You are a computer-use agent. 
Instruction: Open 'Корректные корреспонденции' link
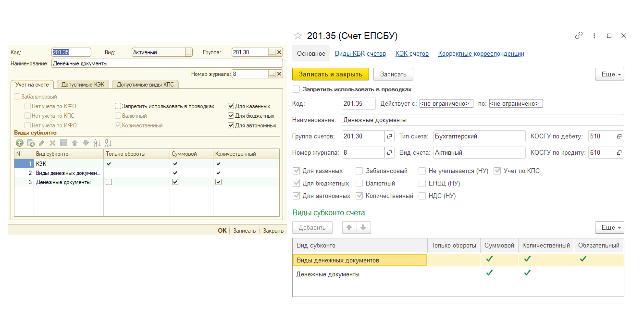481,54
